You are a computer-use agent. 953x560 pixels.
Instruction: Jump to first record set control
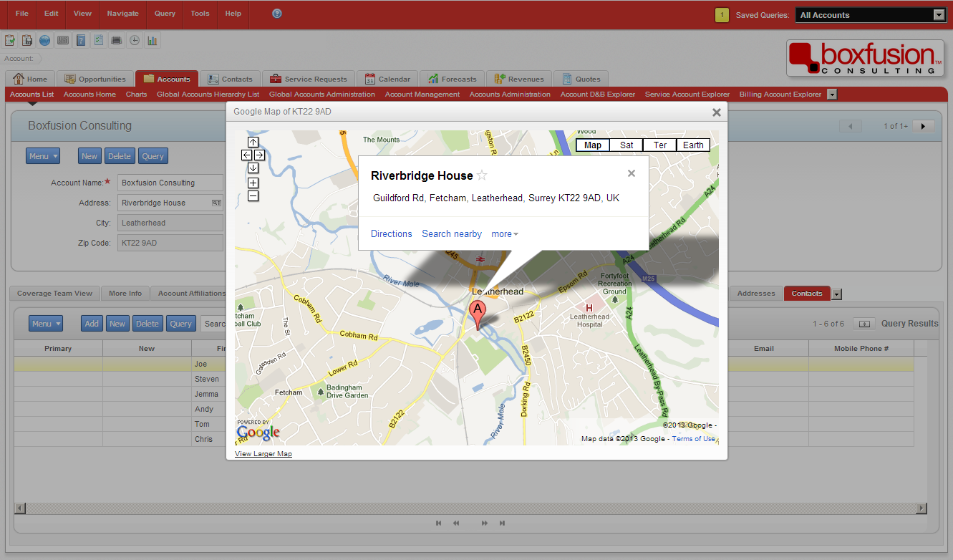click(x=438, y=523)
